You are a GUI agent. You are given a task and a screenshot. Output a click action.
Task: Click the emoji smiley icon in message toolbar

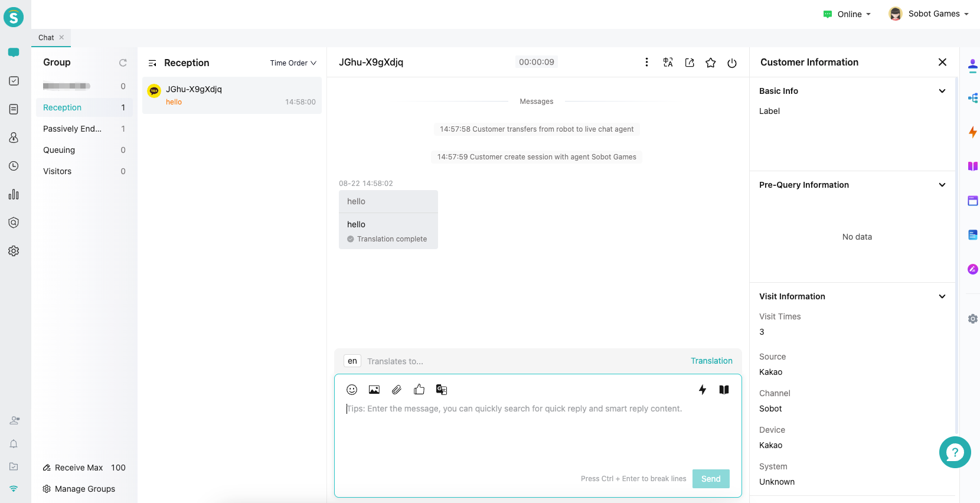pyautogui.click(x=352, y=390)
